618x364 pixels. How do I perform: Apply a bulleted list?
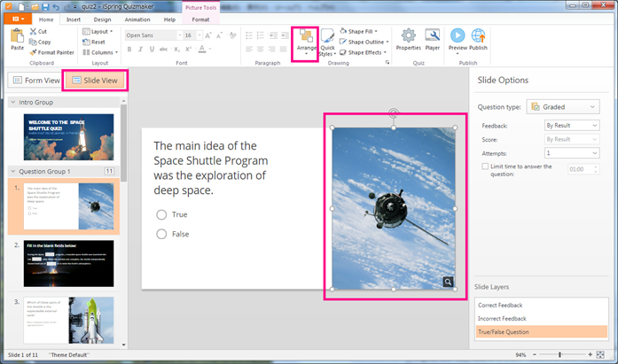coord(249,35)
